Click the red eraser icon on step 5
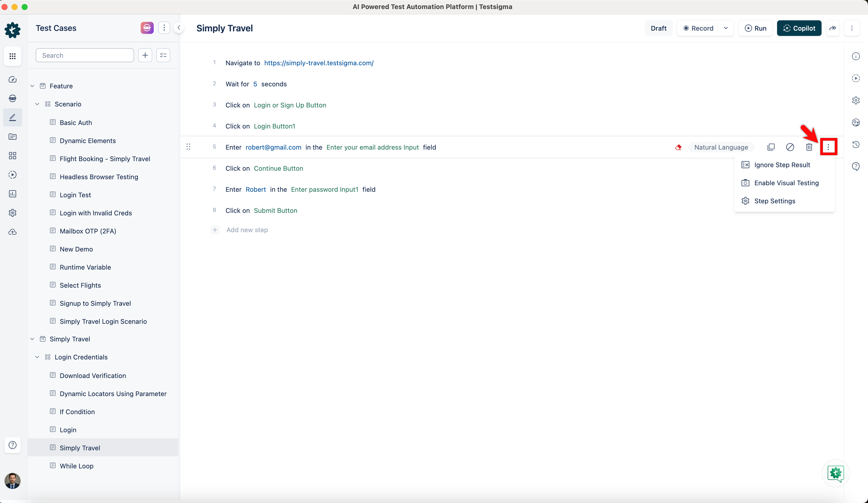Viewport: 868px width, 503px height. point(678,147)
